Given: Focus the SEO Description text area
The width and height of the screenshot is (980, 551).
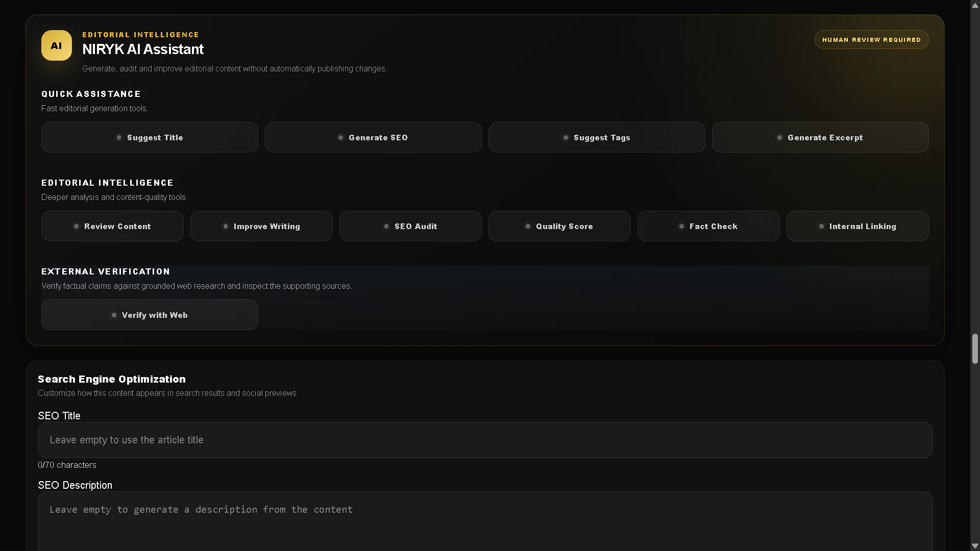Looking at the screenshot, I should coord(485,521).
